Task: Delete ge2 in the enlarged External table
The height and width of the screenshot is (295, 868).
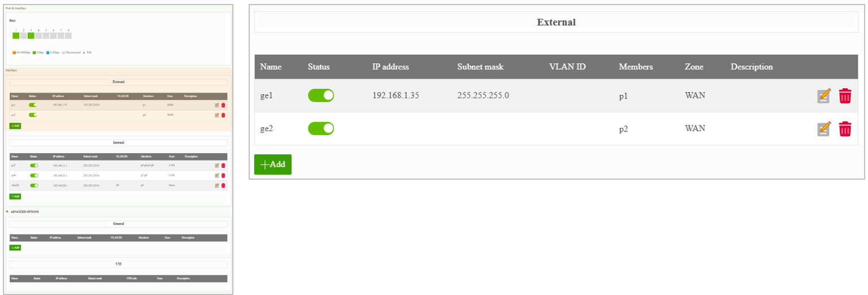Action: 845,129
